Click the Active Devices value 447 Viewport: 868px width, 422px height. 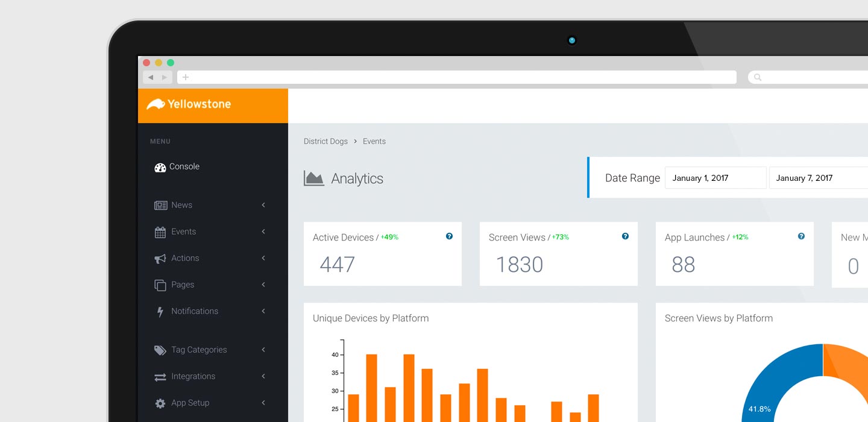click(337, 265)
